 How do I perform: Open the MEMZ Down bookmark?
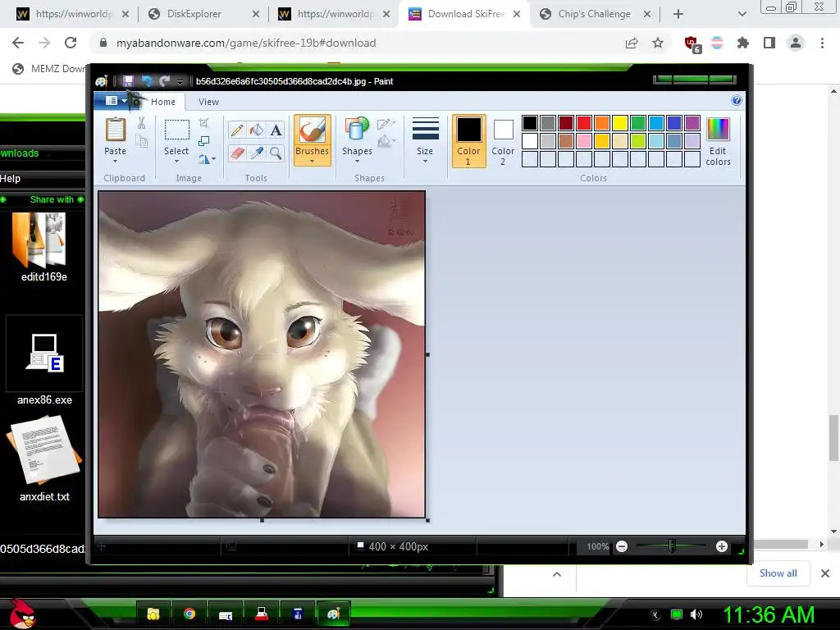(x=48, y=69)
